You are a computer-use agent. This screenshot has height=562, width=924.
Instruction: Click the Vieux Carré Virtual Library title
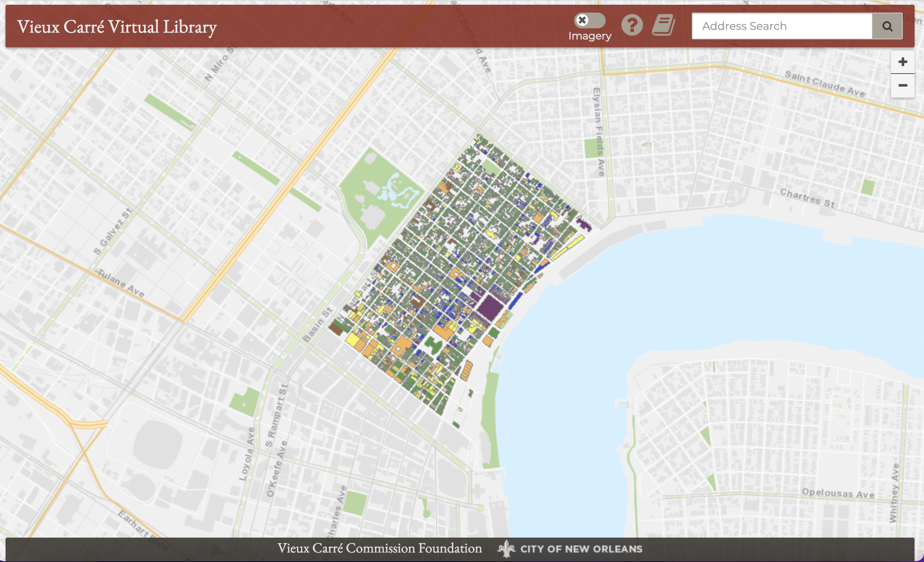(117, 27)
